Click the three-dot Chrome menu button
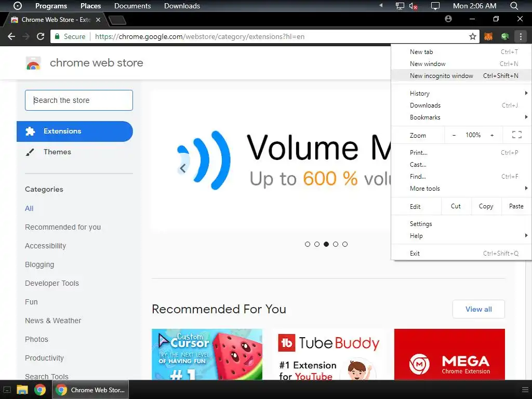 (521, 36)
